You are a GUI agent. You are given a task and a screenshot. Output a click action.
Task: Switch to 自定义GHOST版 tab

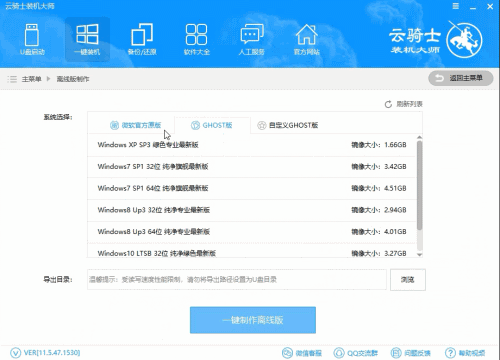288,125
